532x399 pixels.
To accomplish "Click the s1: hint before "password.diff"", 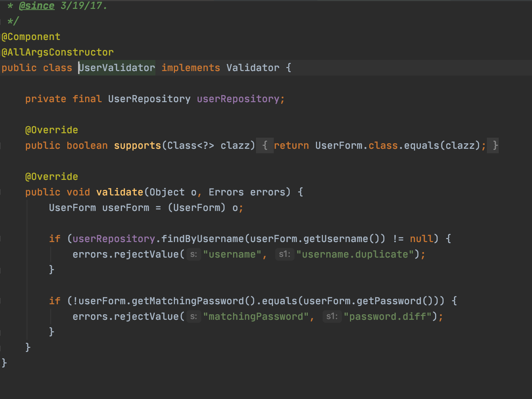I will point(332,317).
